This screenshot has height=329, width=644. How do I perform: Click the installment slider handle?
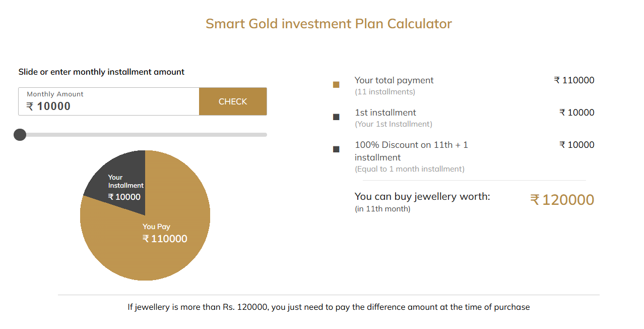[20, 135]
